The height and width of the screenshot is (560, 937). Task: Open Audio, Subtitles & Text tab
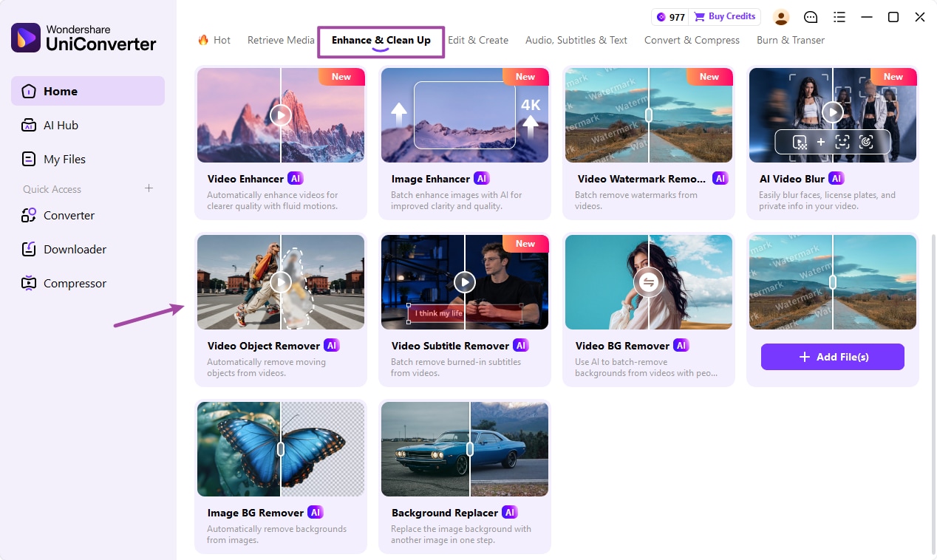(x=576, y=40)
